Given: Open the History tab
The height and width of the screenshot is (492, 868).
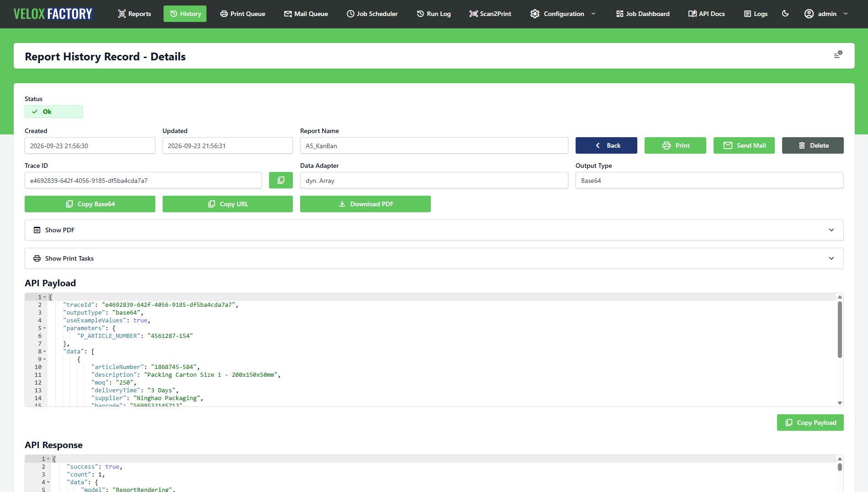Looking at the screenshot, I should pos(185,14).
